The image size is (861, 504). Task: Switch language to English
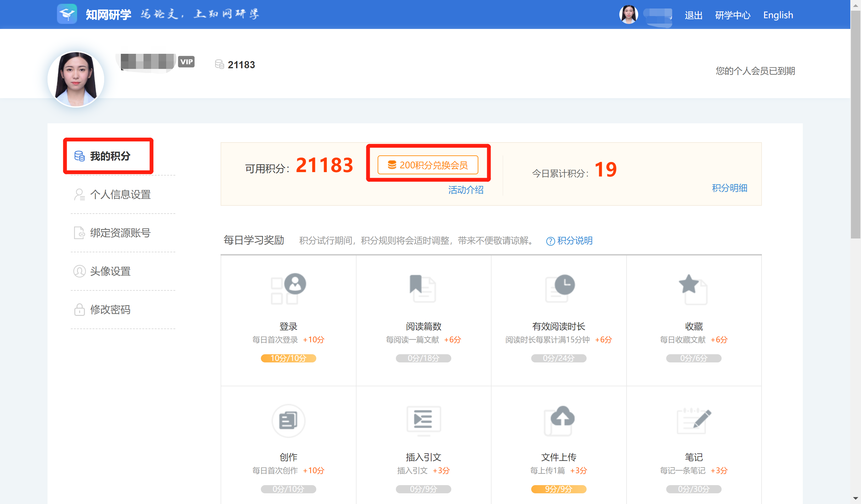coord(778,15)
